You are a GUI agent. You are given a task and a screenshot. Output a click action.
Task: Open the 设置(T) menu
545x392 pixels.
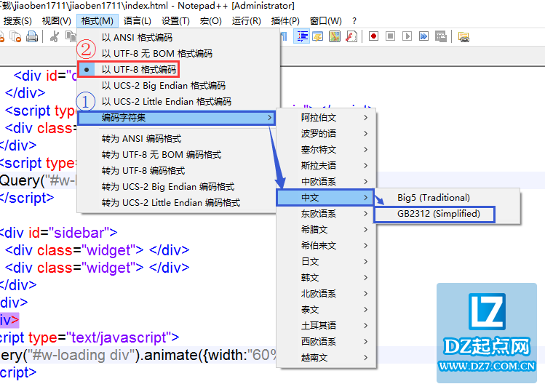click(175, 21)
